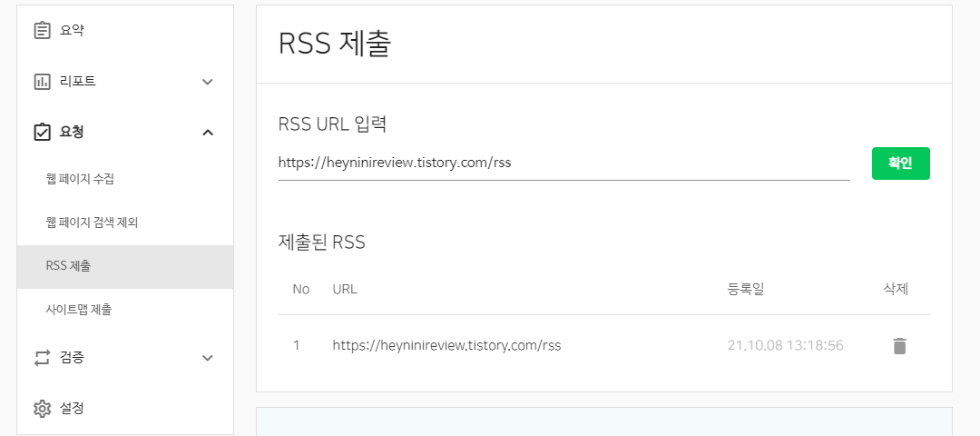Expand the 검증 menu chevron
The height and width of the screenshot is (436, 980).
coord(208,358)
